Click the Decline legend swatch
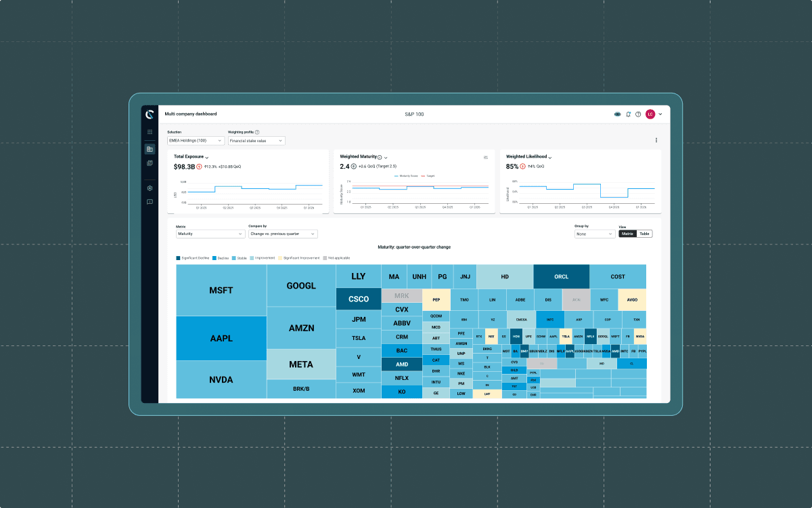812x508 pixels. click(x=214, y=258)
